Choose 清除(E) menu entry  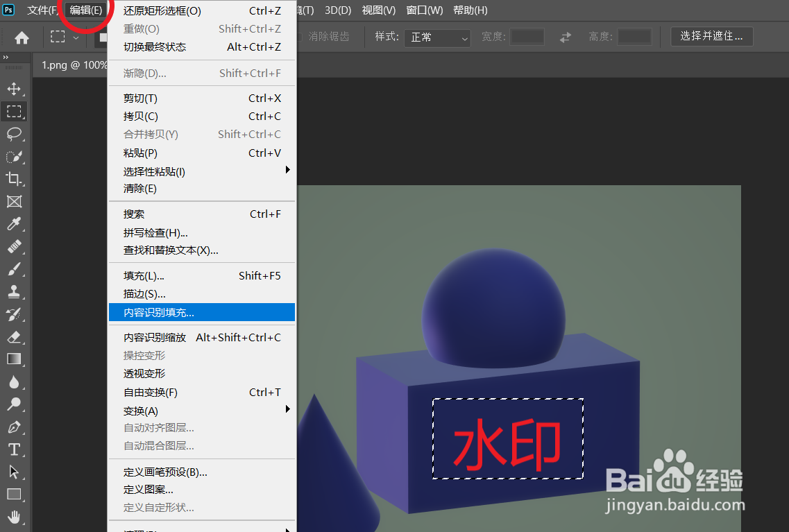point(202,189)
